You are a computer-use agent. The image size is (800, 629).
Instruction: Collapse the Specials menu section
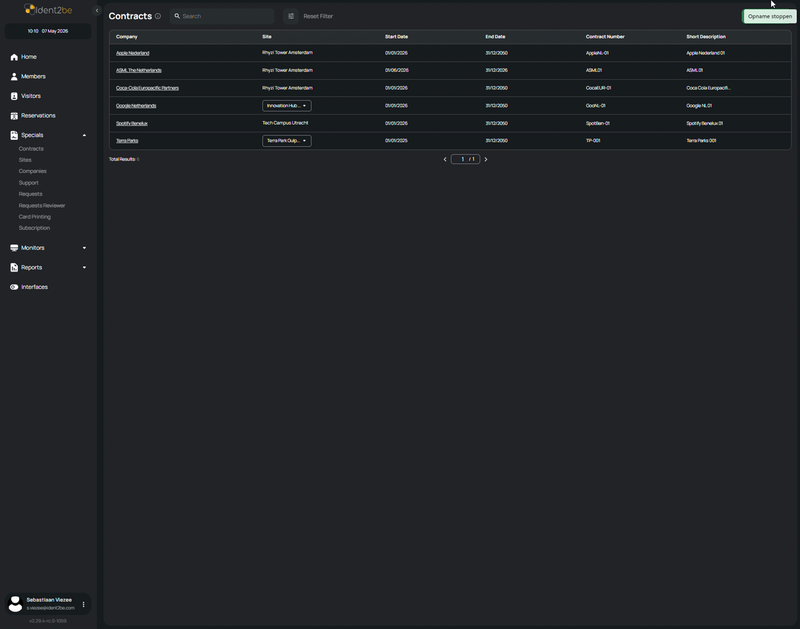click(84, 135)
